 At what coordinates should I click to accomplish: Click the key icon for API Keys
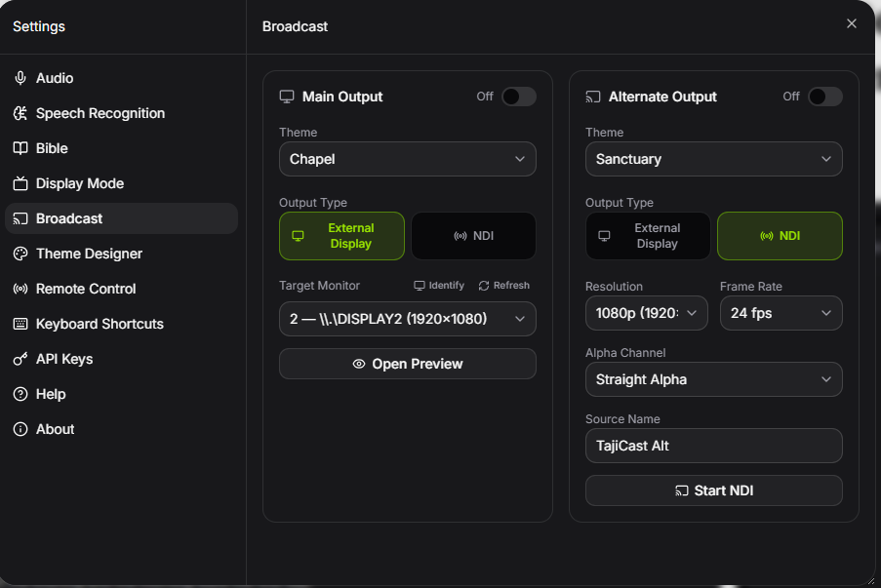pyautogui.click(x=20, y=359)
